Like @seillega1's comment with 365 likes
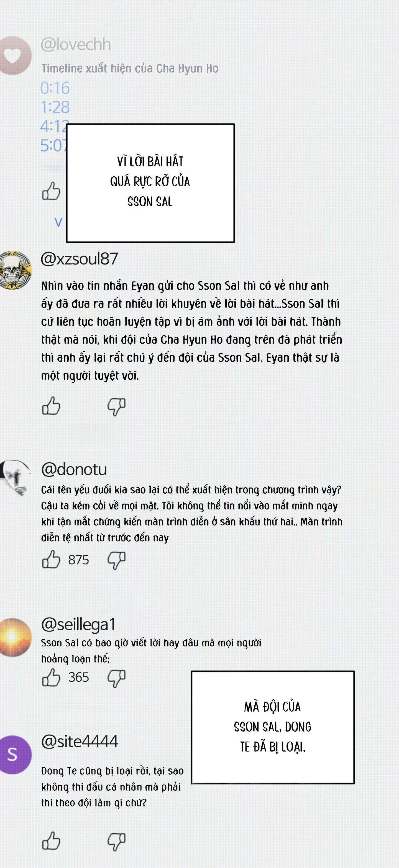Image resolution: width=399 pixels, height=868 pixels. pos(51,677)
